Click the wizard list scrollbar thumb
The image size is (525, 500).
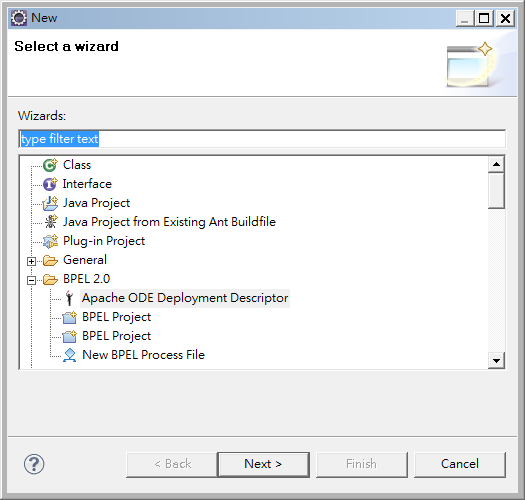pyautogui.click(x=496, y=191)
